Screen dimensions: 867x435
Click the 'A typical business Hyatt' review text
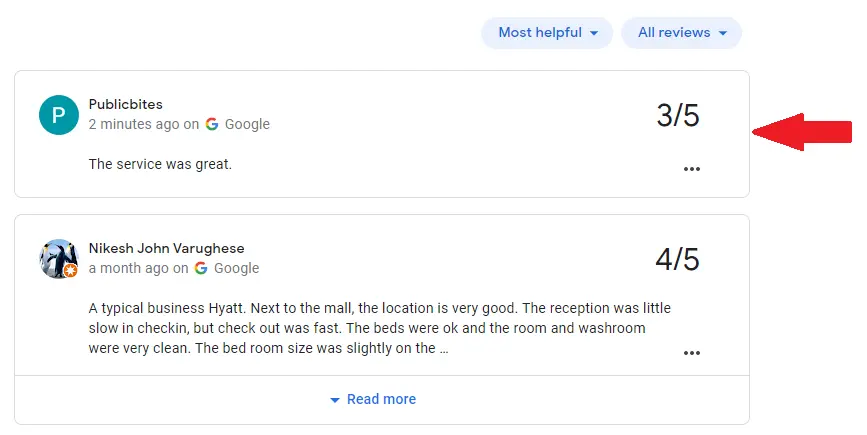380,328
